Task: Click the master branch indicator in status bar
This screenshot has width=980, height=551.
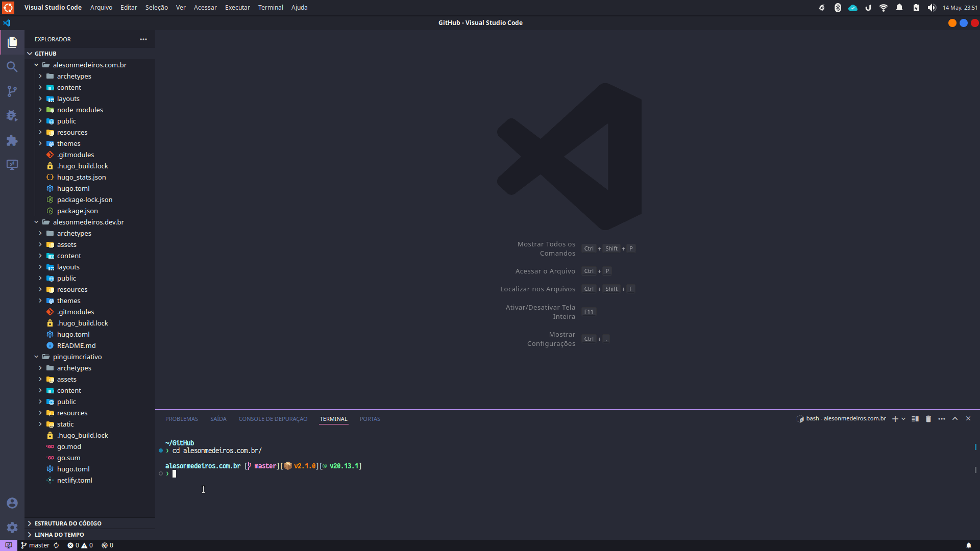Action: pyautogui.click(x=35, y=545)
